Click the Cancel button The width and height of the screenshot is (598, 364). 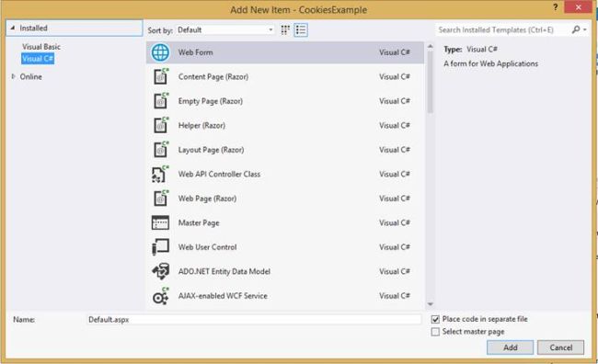pyautogui.click(x=560, y=347)
